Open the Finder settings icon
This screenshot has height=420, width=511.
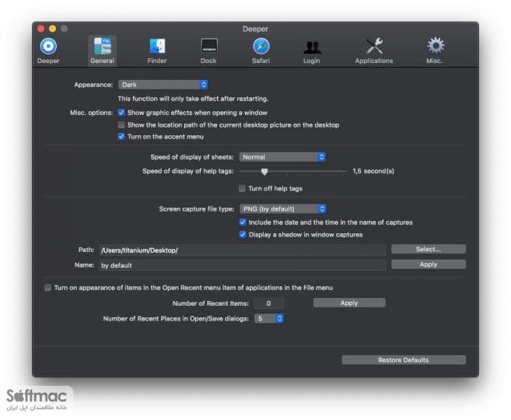pyautogui.click(x=157, y=51)
